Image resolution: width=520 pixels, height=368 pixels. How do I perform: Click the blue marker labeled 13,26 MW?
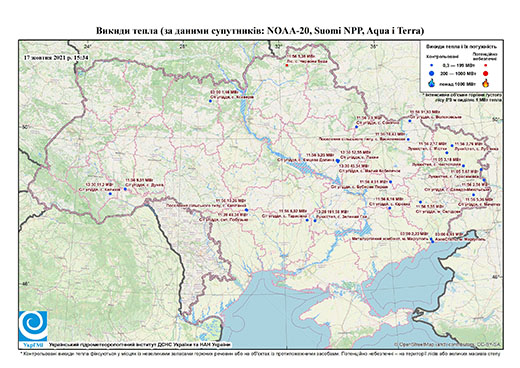(247, 210)
